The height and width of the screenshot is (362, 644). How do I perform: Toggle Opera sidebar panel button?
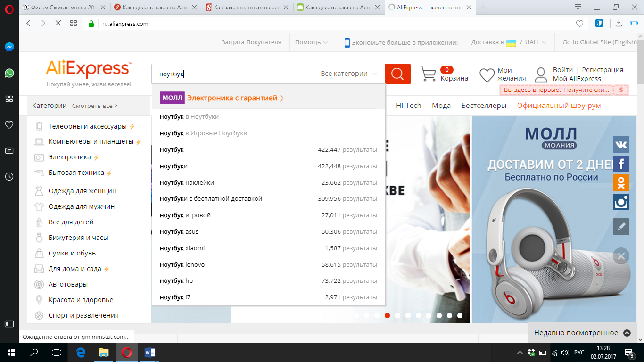tap(9, 324)
